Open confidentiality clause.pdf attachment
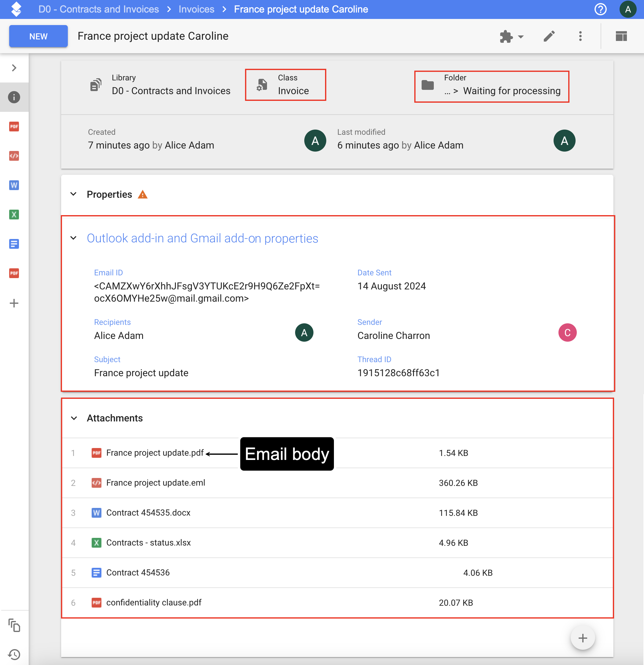The width and height of the screenshot is (644, 665). point(154,603)
